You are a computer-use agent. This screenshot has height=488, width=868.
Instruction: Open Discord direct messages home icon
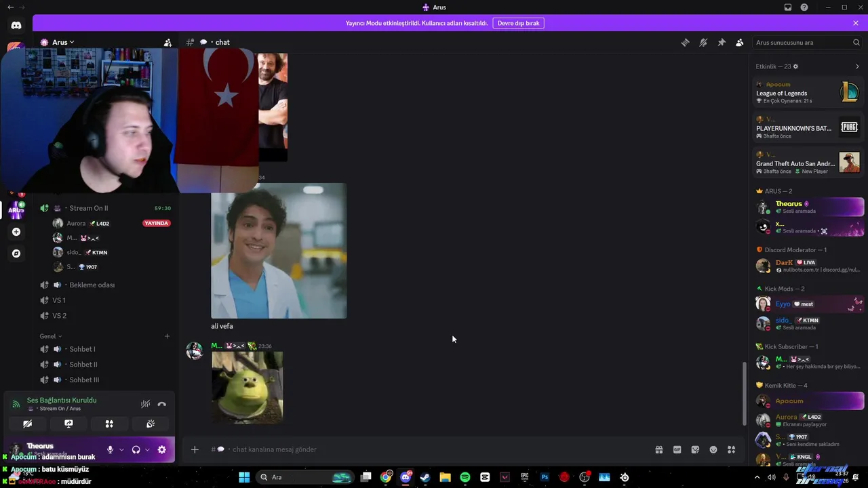click(16, 25)
